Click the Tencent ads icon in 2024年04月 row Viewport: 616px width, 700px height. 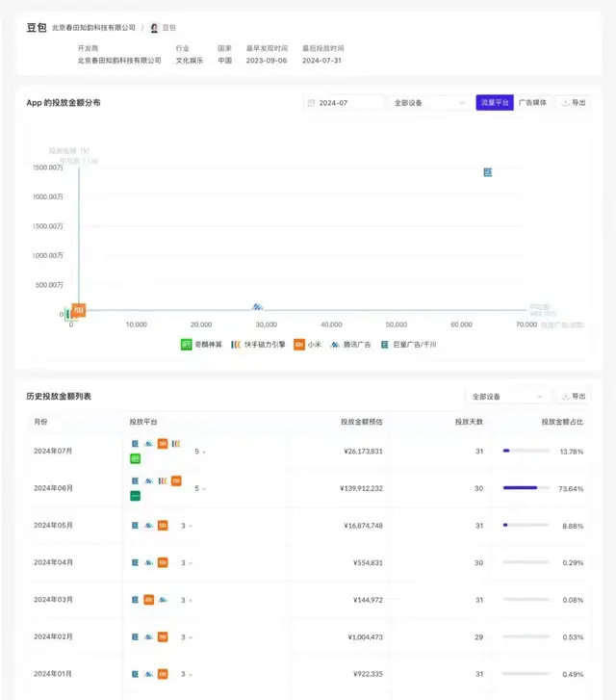tap(148, 562)
